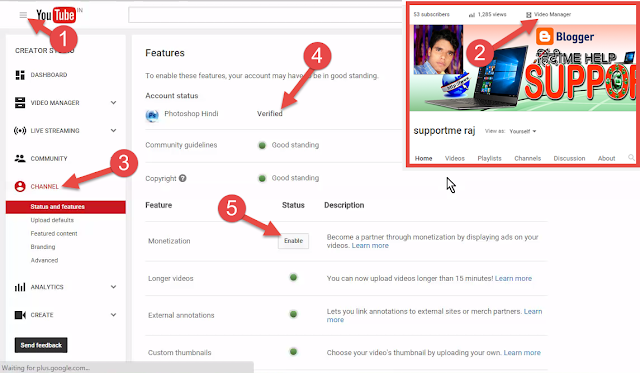
Task: Click the Community guidelines row label
Action: [x=181, y=145]
